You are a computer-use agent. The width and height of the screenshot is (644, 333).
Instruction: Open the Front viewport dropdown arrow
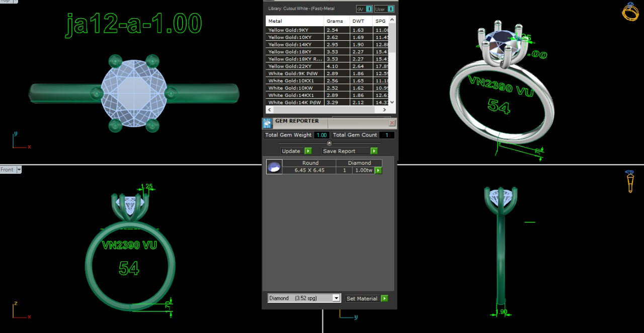[x=19, y=170]
